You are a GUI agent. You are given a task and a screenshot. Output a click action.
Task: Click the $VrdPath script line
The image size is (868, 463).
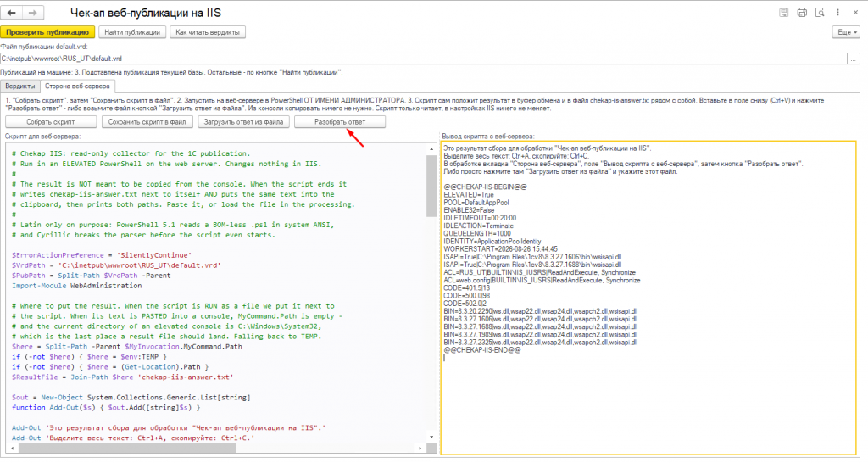coord(116,265)
